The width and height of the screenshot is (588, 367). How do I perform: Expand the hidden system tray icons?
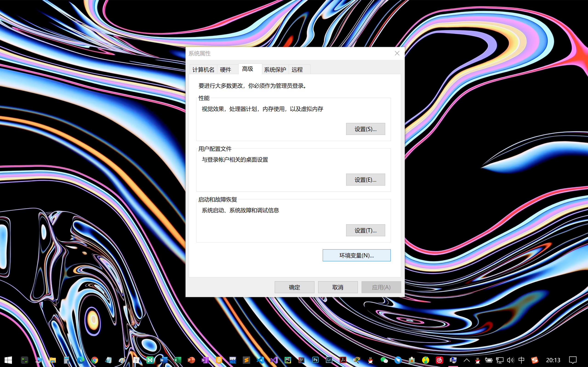466,360
